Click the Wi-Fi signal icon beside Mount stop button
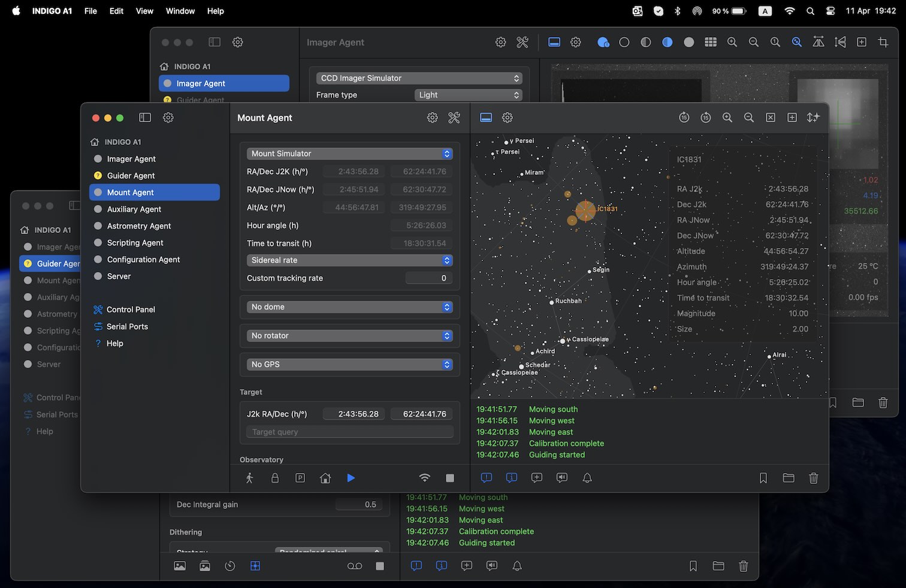This screenshot has height=588, width=906. (424, 478)
